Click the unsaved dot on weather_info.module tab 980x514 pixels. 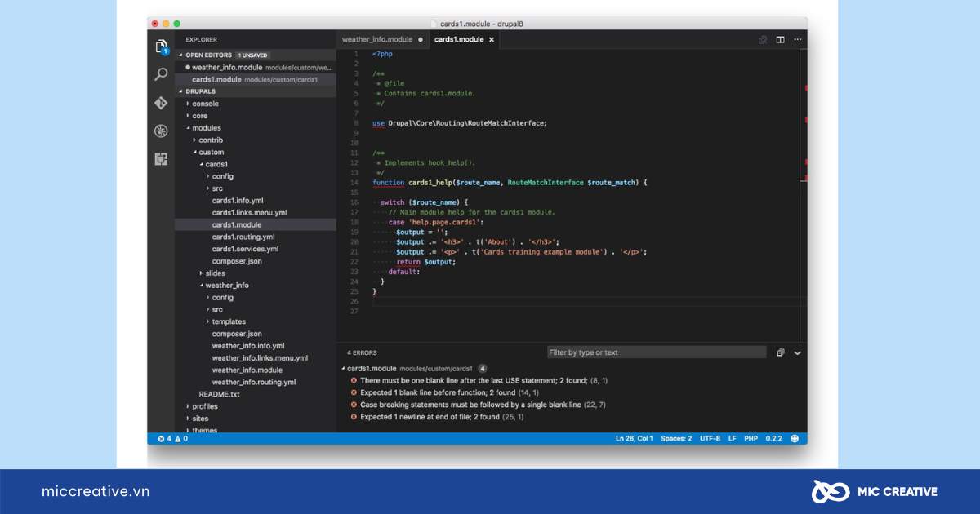pyautogui.click(x=421, y=39)
